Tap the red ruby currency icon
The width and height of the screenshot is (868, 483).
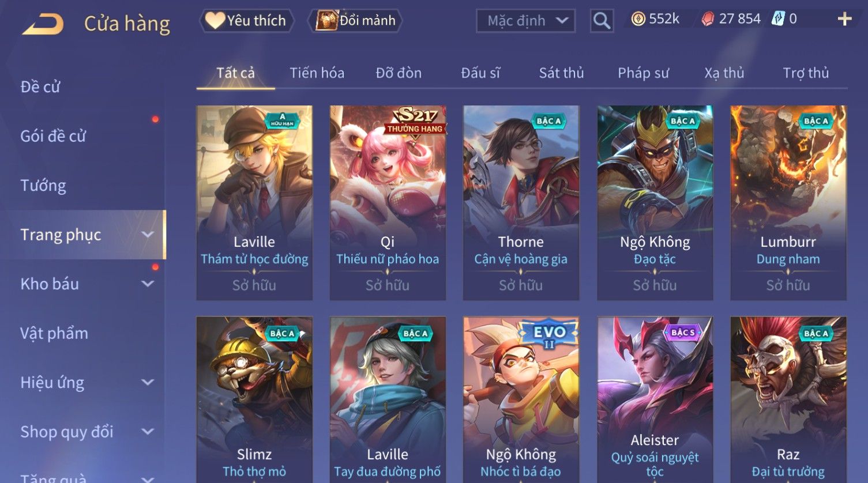[x=708, y=19]
